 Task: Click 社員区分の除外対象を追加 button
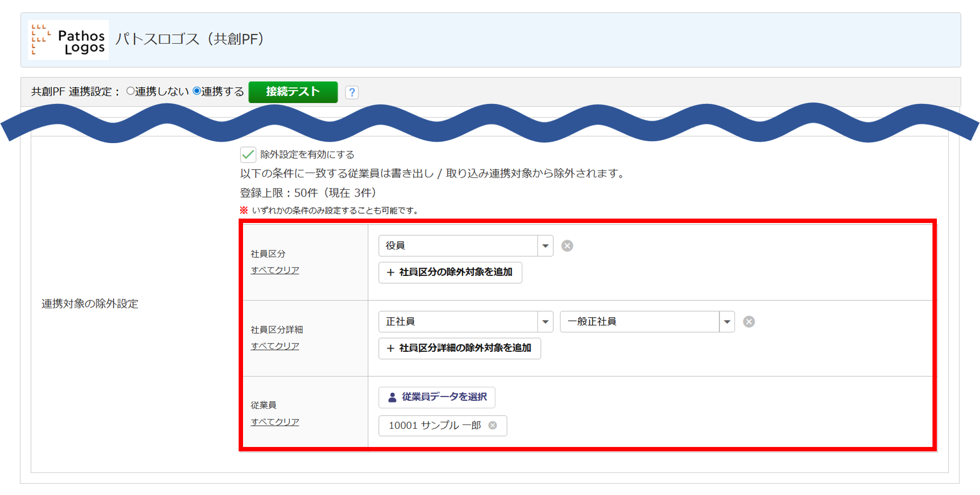point(450,272)
